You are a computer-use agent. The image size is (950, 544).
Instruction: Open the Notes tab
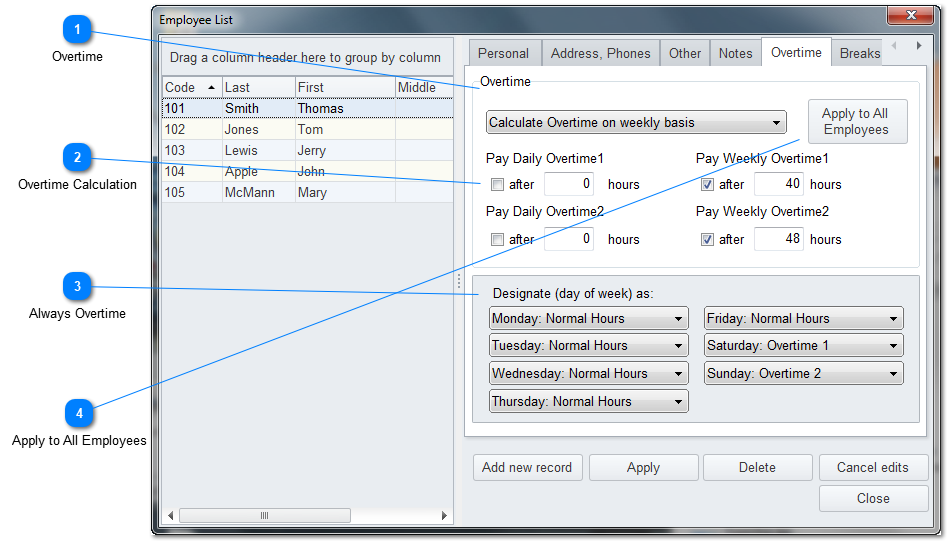[x=735, y=54]
